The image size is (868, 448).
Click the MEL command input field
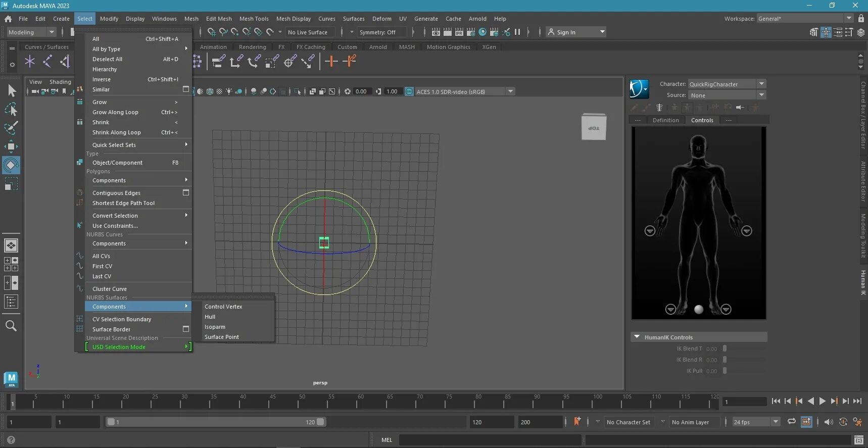pos(489,440)
